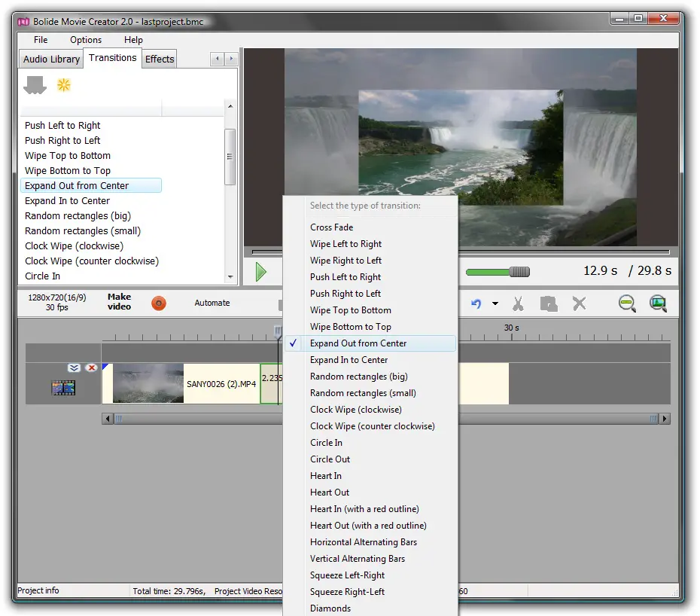Zoom out the timeline with magnifier icon
This screenshot has height=616, width=700.
click(x=627, y=303)
